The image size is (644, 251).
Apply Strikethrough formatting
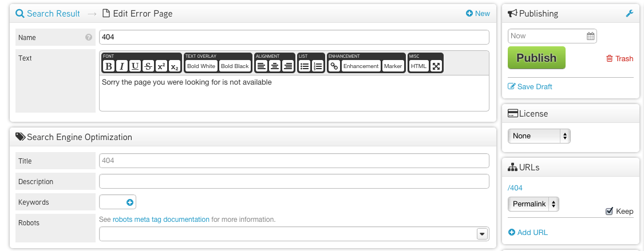[x=148, y=66]
